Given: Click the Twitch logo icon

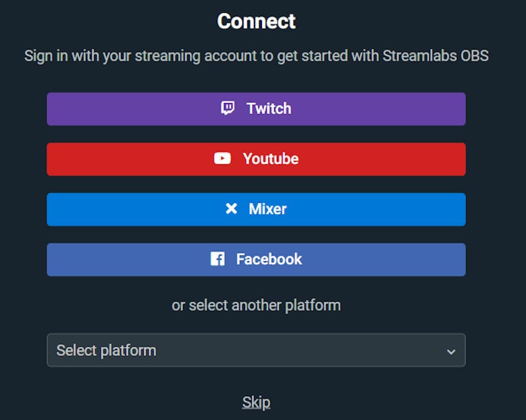Looking at the screenshot, I should [227, 108].
